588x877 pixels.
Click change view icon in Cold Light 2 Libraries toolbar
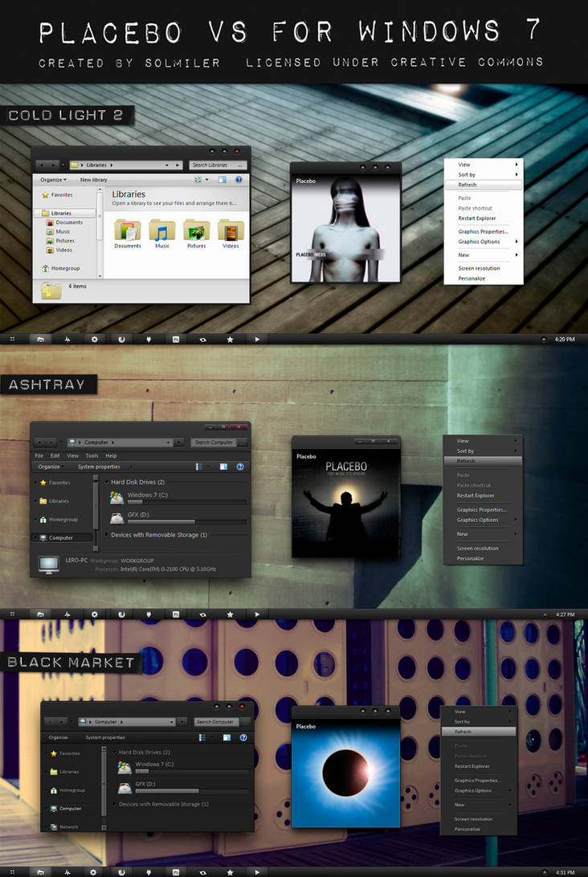(198, 180)
